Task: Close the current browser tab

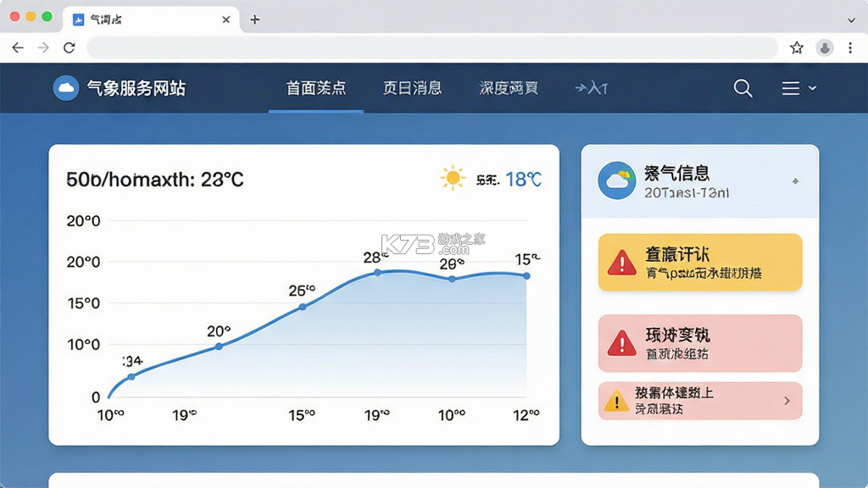Action: pyautogui.click(x=225, y=20)
